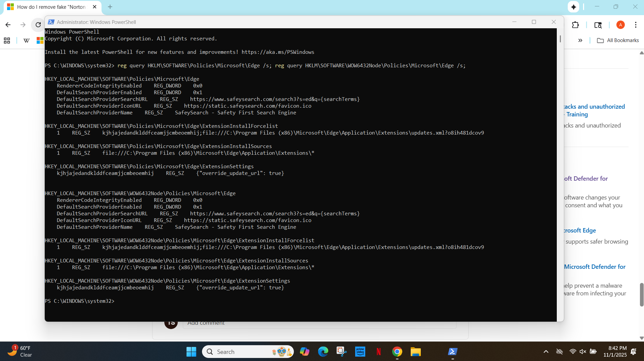Click the PowerShell vertical scrollbar thumb
The image size is (644, 361).
point(560,39)
